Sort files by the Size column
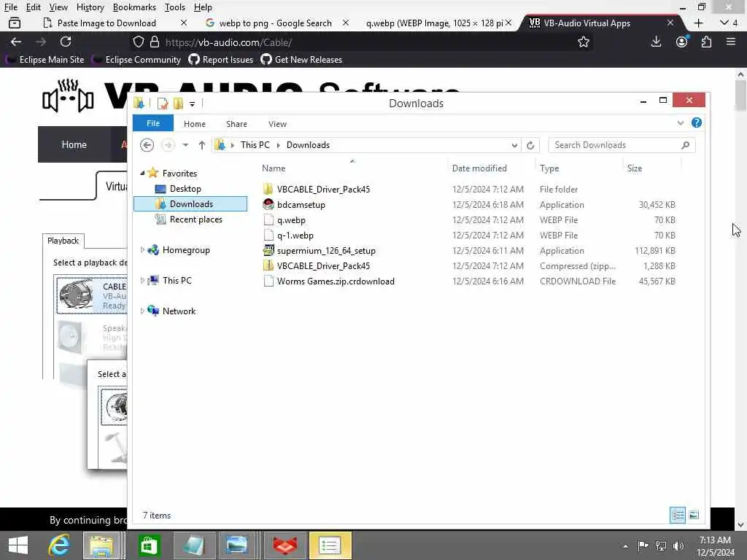747x560 pixels. point(635,168)
